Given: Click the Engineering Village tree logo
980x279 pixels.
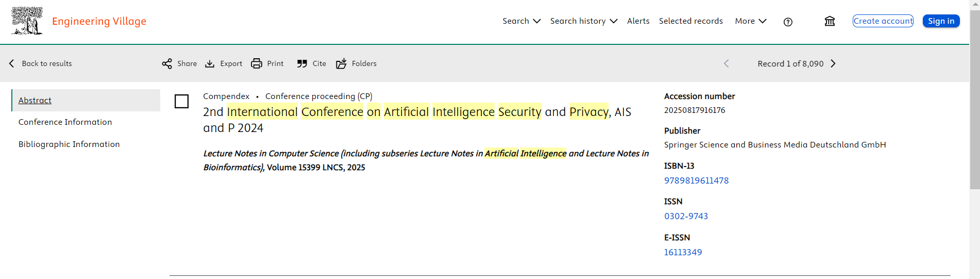Looking at the screenshot, I should (x=27, y=21).
